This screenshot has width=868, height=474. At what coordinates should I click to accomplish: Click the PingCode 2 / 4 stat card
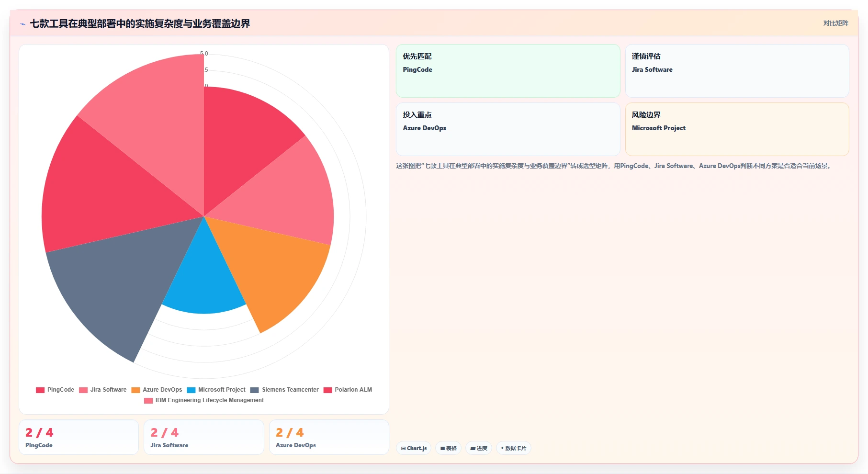[x=79, y=437]
